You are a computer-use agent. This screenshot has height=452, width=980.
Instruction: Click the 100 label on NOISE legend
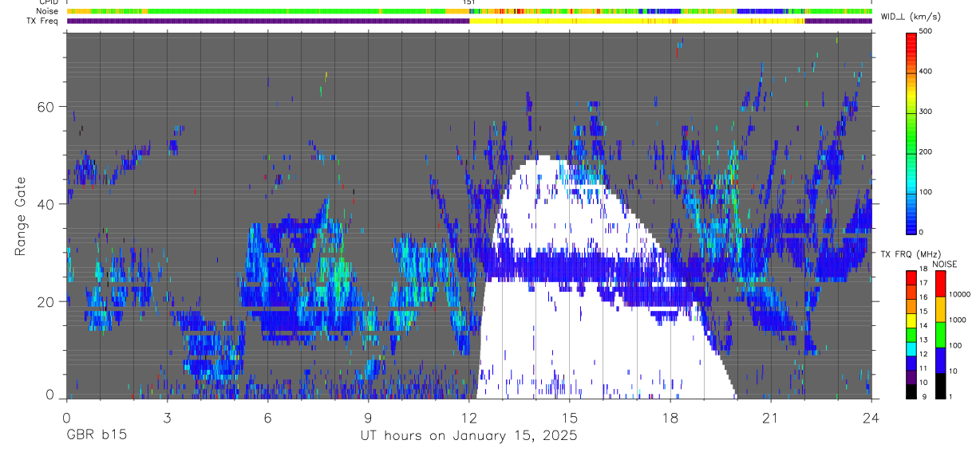click(x=956, y=345)
